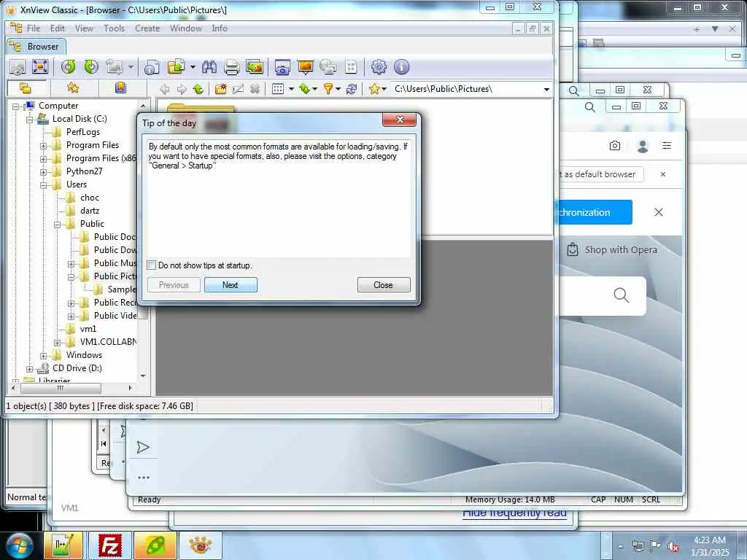The image size is (747, 560).
Task: Open the View menu
Action: pos(84,28)
